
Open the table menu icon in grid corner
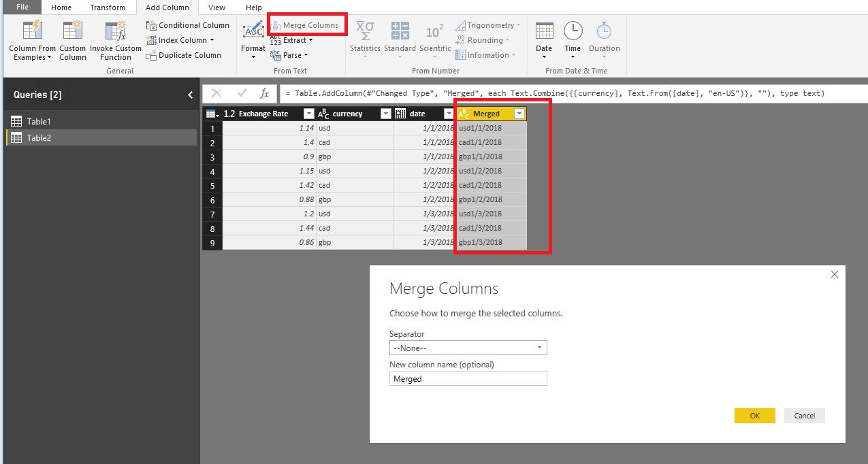point(212,114)
